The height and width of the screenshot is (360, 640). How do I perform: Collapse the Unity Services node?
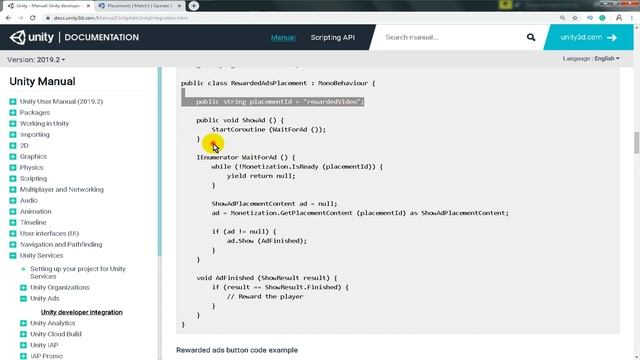[13, 256]
